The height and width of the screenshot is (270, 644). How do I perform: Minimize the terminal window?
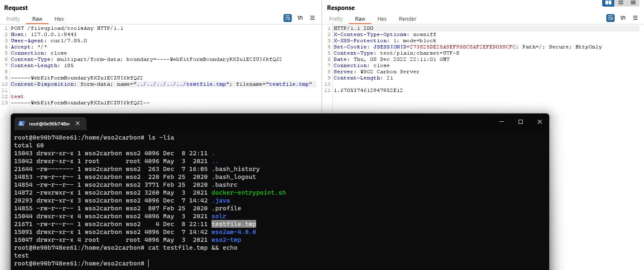(x=502, y=122)
